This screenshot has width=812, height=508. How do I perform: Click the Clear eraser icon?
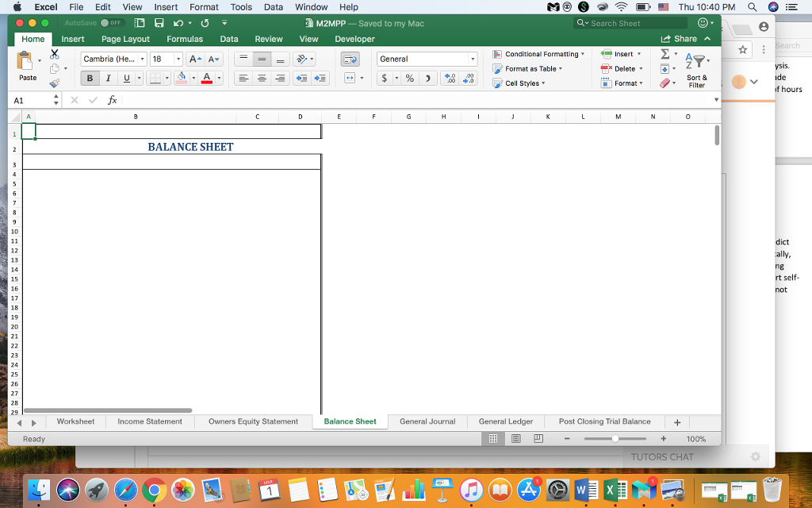pyautogui.click(x=665, y=83)
